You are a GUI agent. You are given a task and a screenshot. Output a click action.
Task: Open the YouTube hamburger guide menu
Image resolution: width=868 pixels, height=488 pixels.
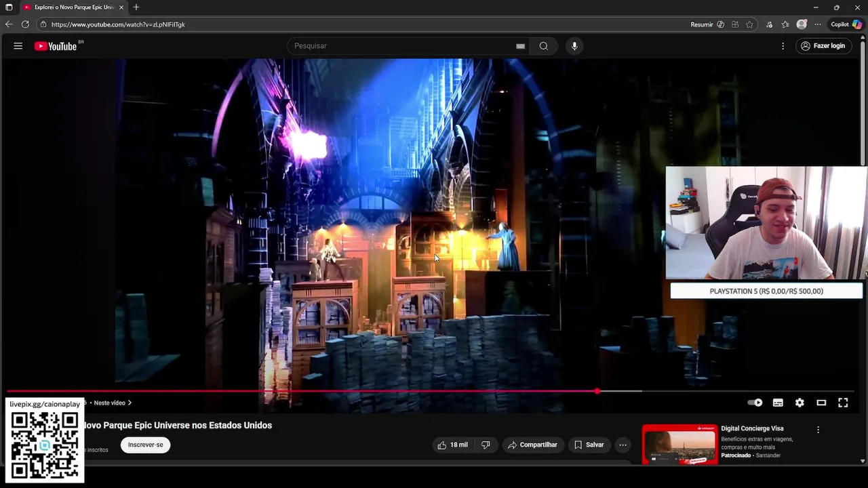18,46
